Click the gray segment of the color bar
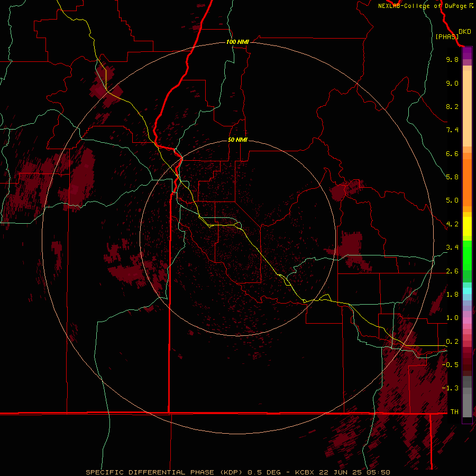Viewport: 476px width, 476px height. tap(467, 397)
